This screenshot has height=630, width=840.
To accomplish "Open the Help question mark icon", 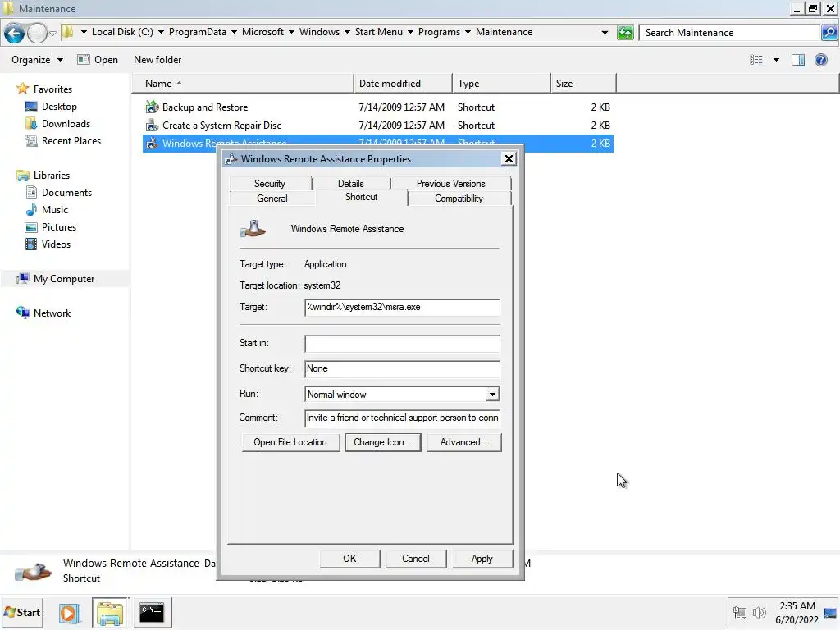I will (x=820, y=59).
